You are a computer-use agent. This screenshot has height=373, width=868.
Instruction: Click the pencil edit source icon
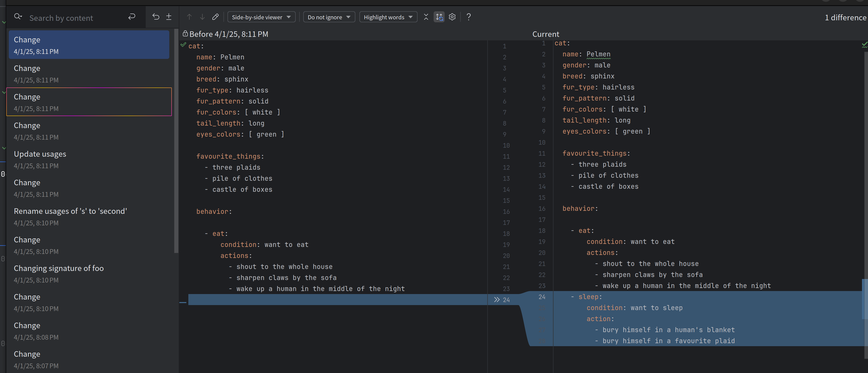215,17
